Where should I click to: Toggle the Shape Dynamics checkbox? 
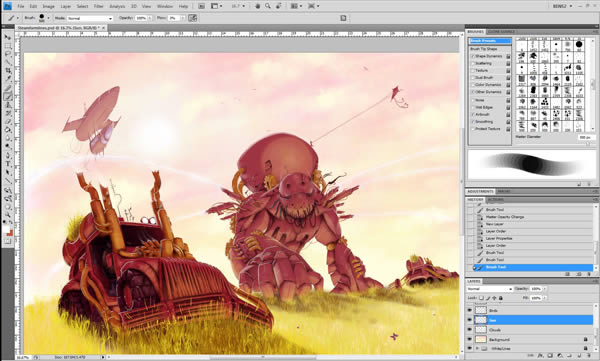pyautogui.click(x=473, y=56)
